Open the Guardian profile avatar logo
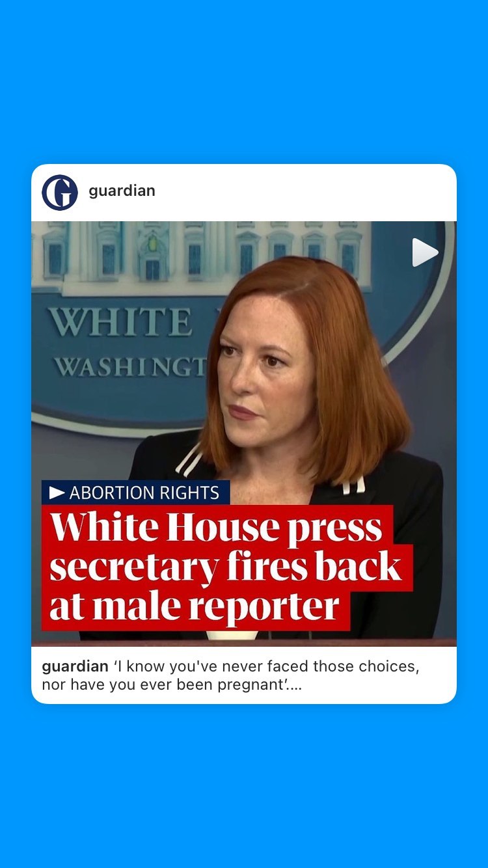This screenshot has width=488, height=868. click(x=60, y=192)
